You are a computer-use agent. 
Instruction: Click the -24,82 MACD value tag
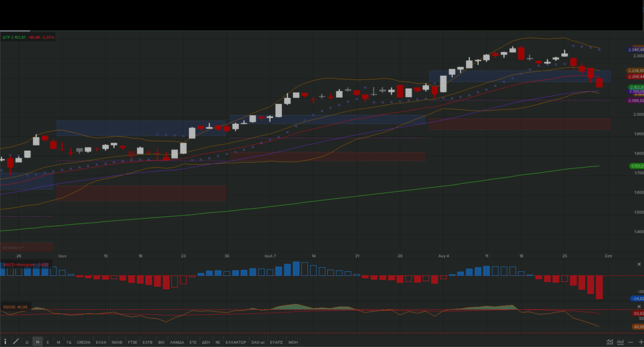coord(638,298)
